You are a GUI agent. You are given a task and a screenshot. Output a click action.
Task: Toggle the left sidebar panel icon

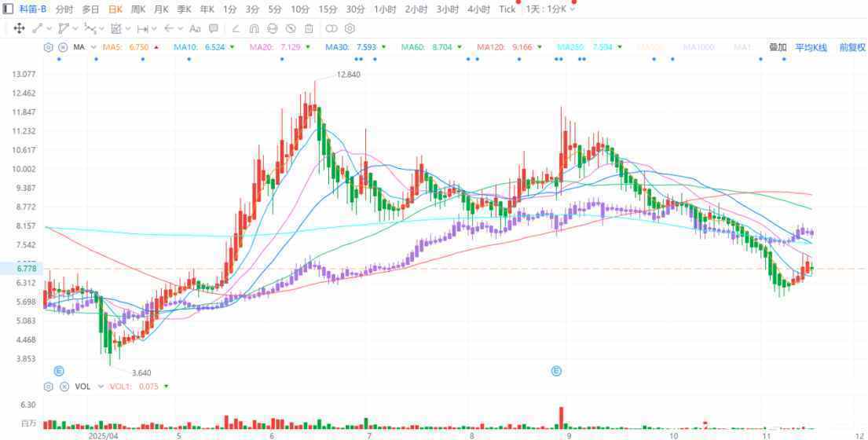click(8, 9)
